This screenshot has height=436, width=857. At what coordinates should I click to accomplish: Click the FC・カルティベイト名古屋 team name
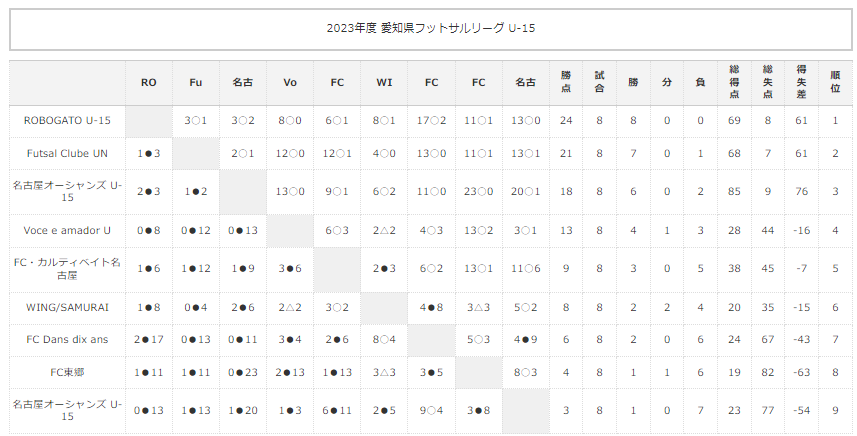[67, 269]
